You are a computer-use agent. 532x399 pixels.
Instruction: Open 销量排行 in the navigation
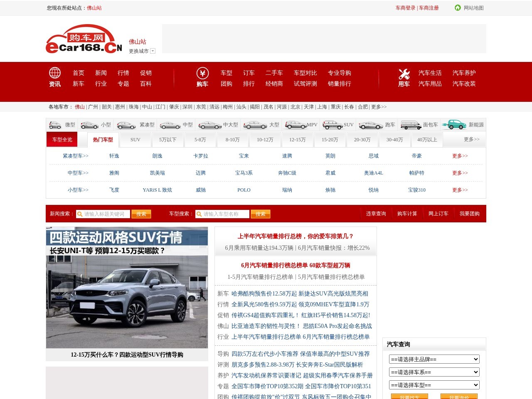click(340, 84)
